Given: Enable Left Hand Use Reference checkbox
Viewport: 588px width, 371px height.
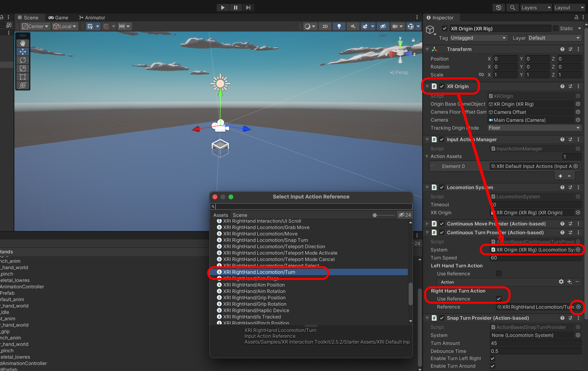Looking at the screenshot, I should coord(498,274).
